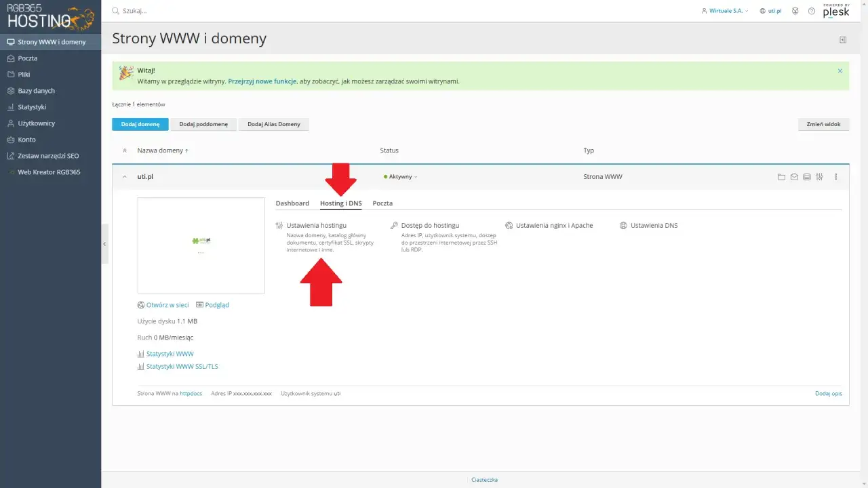Collapse the uti.pl domain row chevron
The image size is (868, 488).
click(x=124, y=177)
